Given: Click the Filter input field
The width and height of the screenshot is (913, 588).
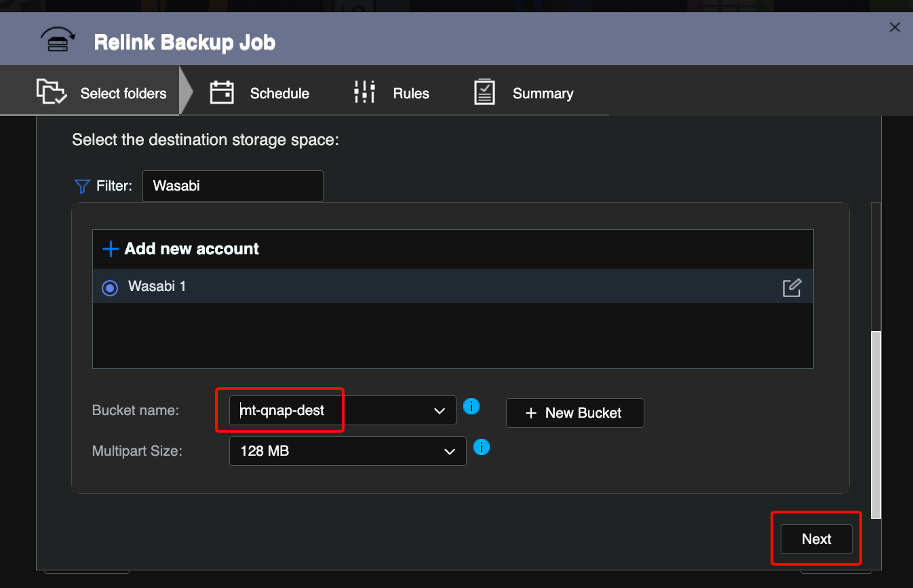Looking at the screenshot, I should pos(233,186).
